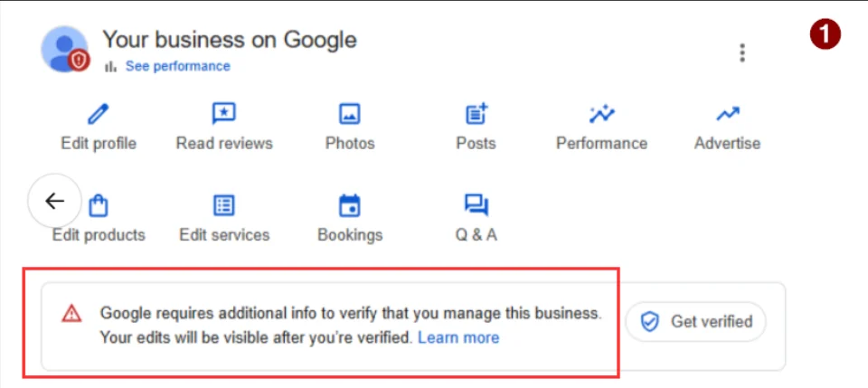Click the verification required message text

pyautogui.click(x=350, y=314)
